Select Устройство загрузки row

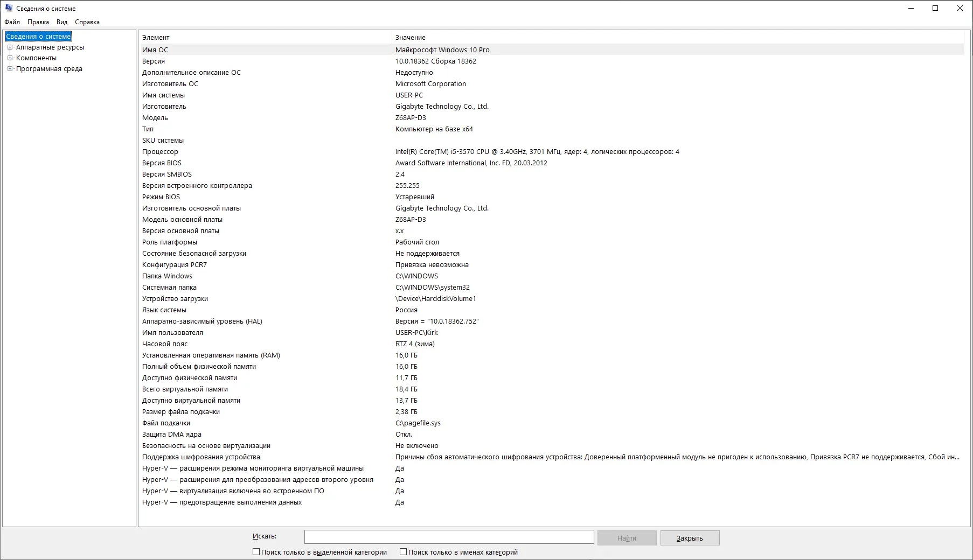point(551,298)
